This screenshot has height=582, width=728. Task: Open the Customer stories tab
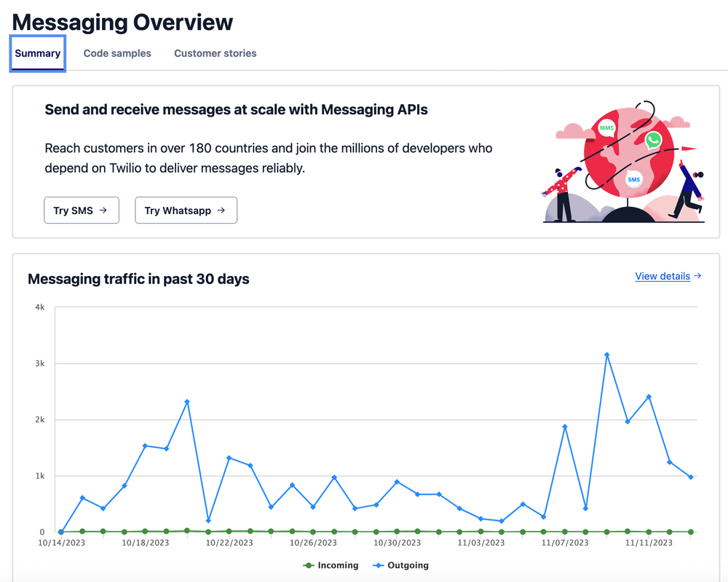(x=215, y=53)
